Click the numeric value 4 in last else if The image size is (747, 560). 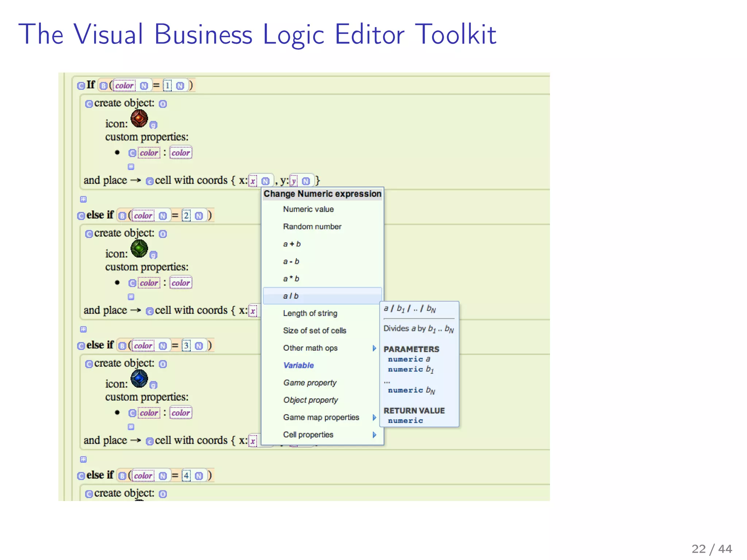186,475
